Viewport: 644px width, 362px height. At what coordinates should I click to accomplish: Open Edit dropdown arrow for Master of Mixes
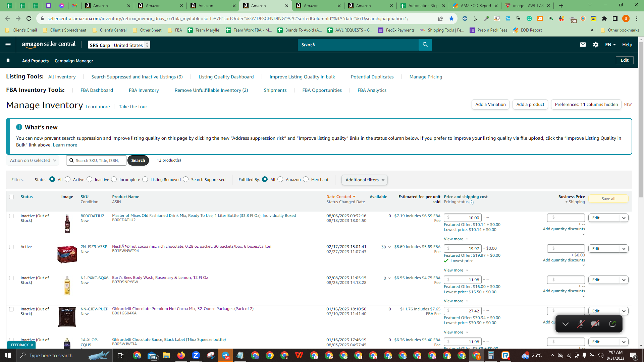tap(624, 218)
